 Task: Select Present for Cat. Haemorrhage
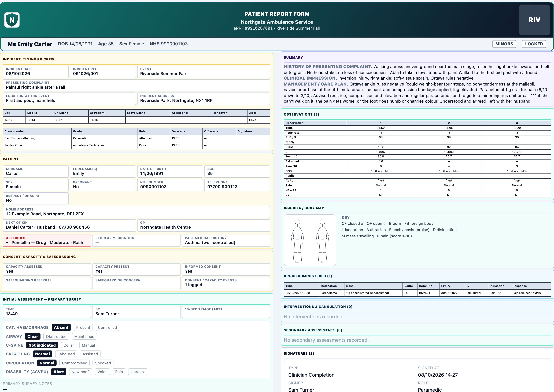[83, 327]
